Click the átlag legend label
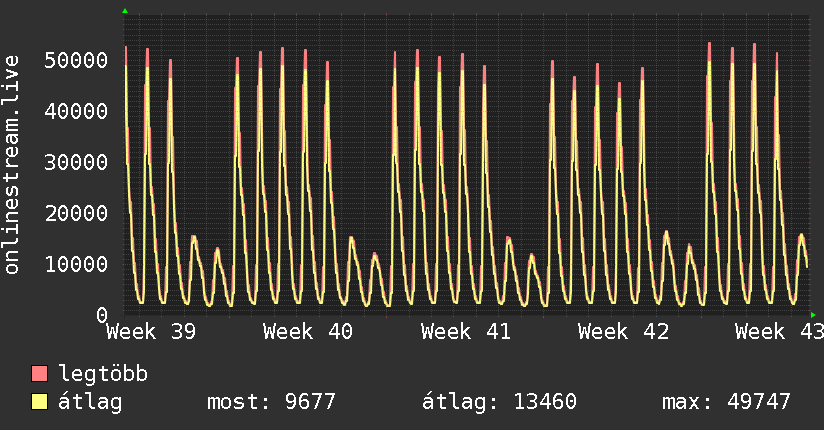824x430 pixels. point(90,402)
